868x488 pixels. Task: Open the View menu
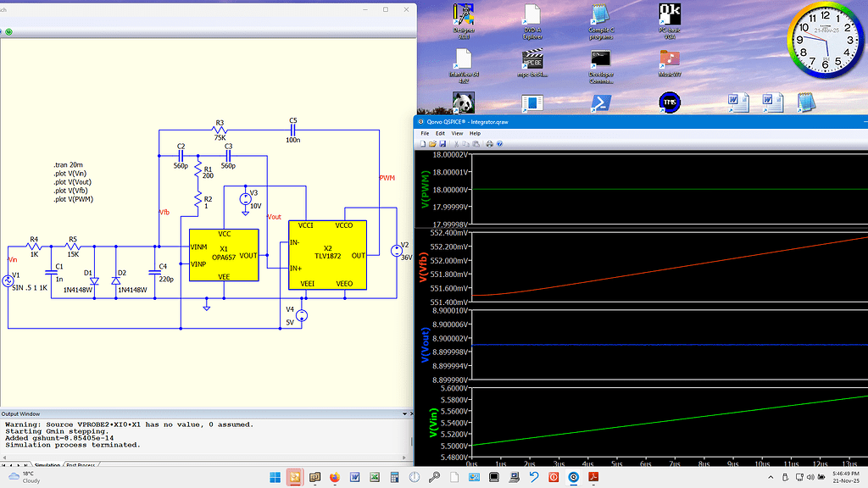[x=456, y=133]
